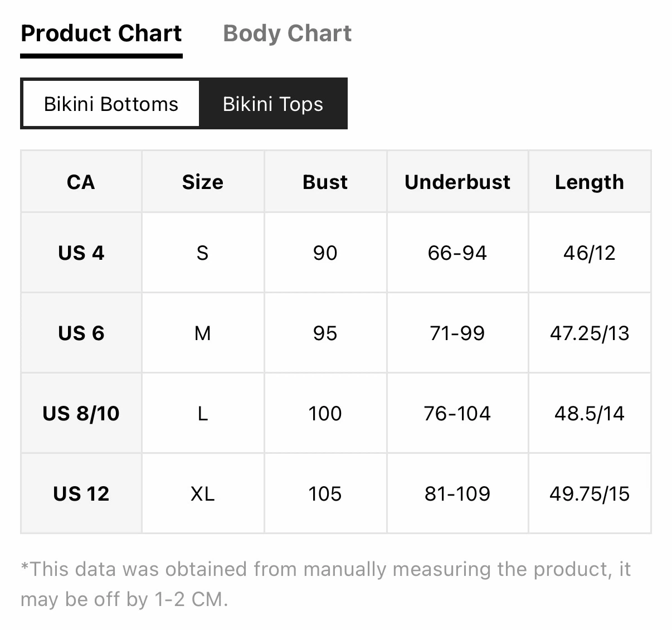
Task: Select the US 4 row label
Action: (81, 253)
